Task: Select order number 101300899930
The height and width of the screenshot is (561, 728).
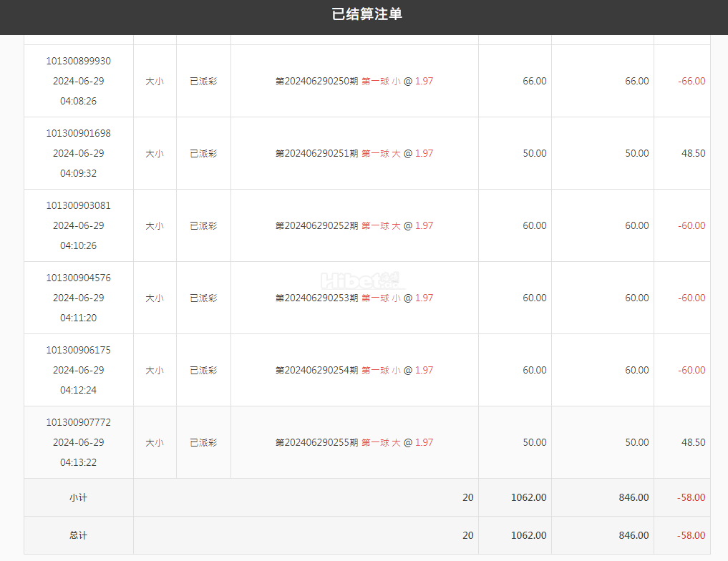Action: pos(79,61)
